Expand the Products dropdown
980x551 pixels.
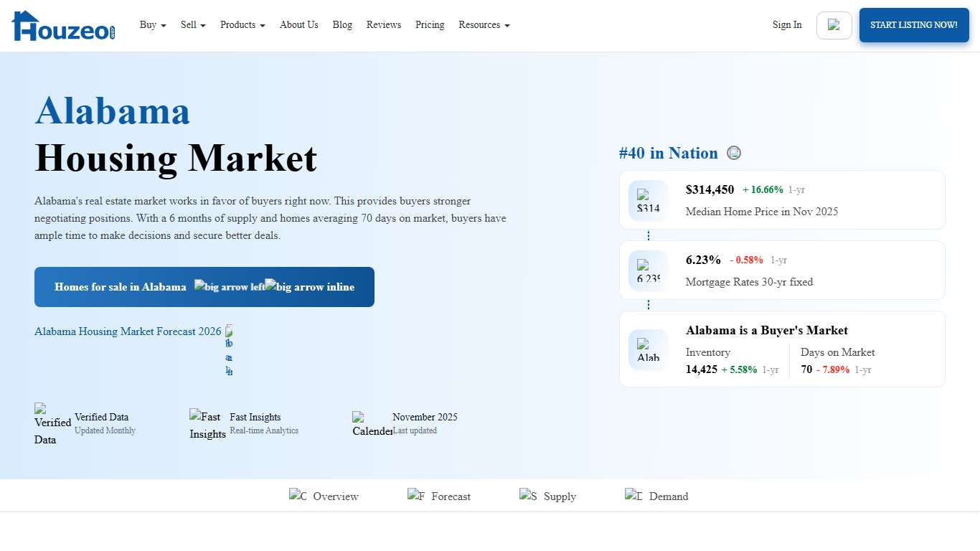(242, 24)
